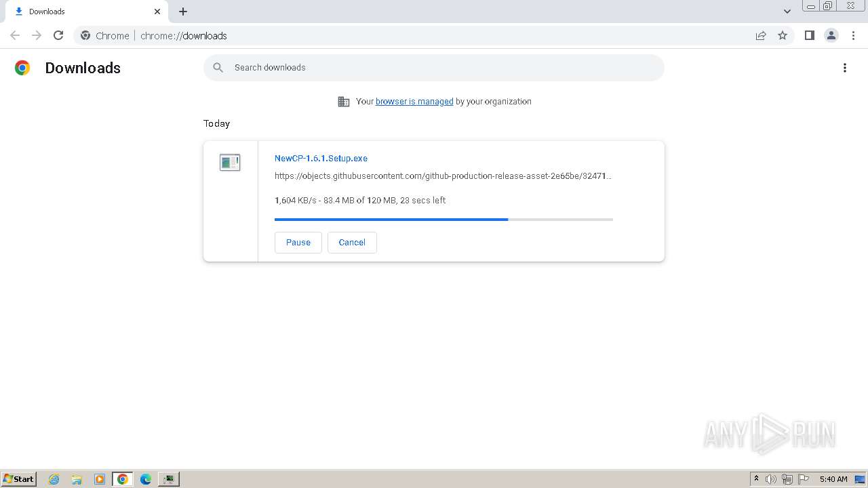868x488 pixels.
Task: Reload the page with the refresh icon
Action: [x=58, y=35]
